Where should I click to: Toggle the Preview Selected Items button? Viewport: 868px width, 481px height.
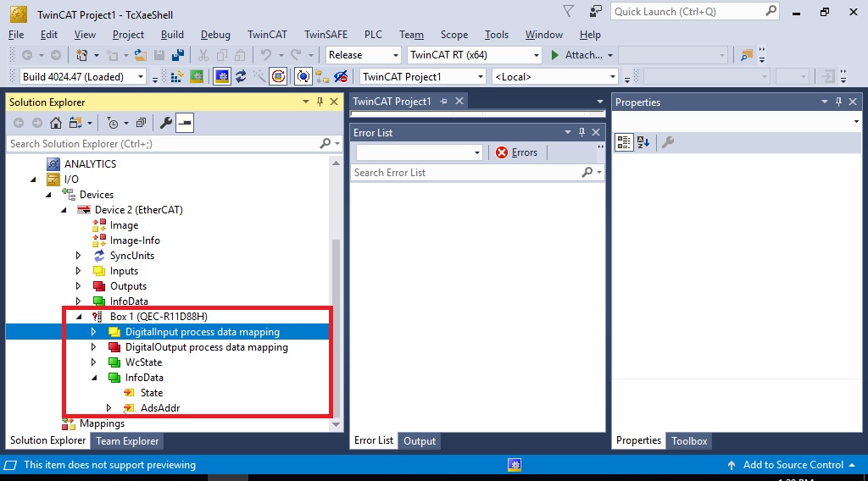[185, 123]
